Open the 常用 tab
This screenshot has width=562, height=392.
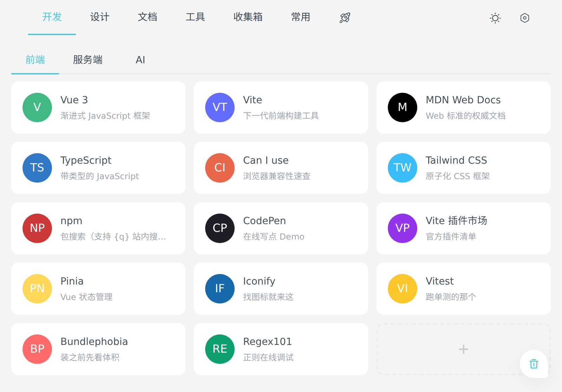301,17
